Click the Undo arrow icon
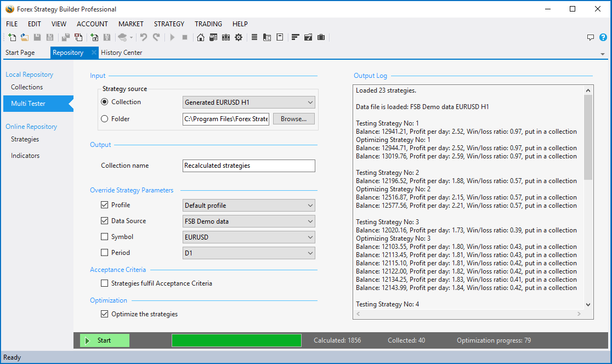Screen dimensions: 612x364 pos(144,37)
